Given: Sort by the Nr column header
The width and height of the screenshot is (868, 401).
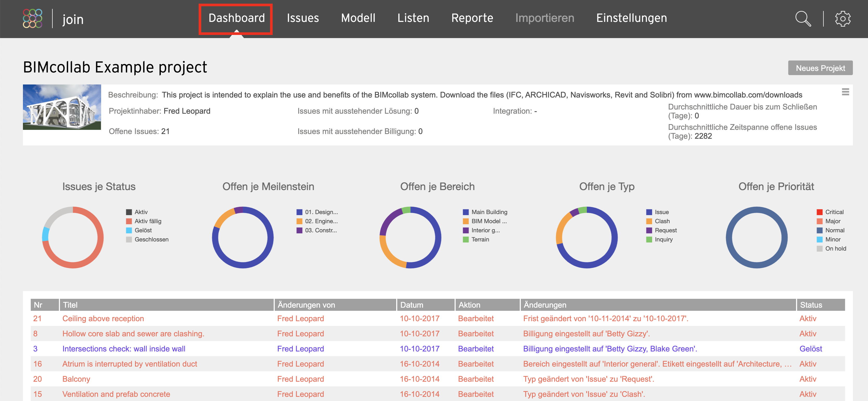Looking at the screenshot, I should tap(45, 305).
